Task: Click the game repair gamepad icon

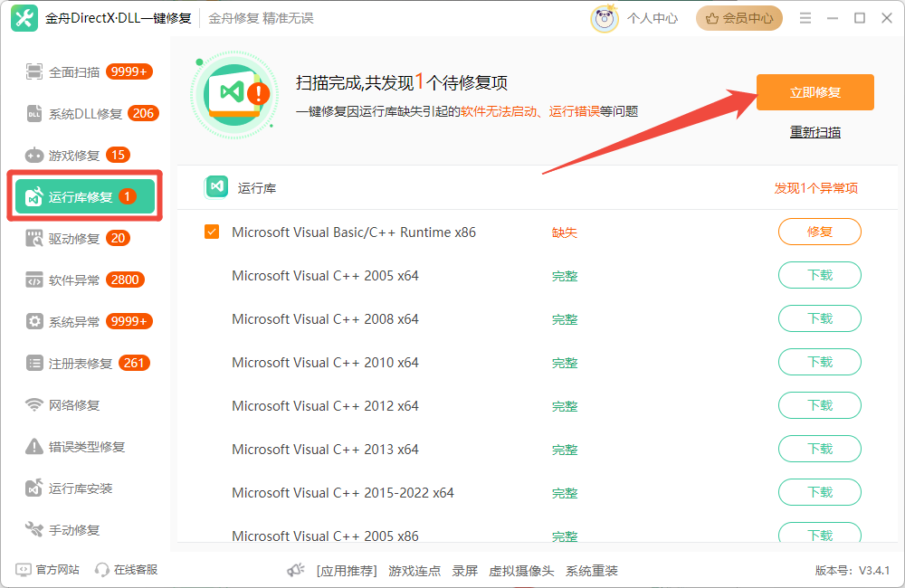Action: click(x=34, y=156)
